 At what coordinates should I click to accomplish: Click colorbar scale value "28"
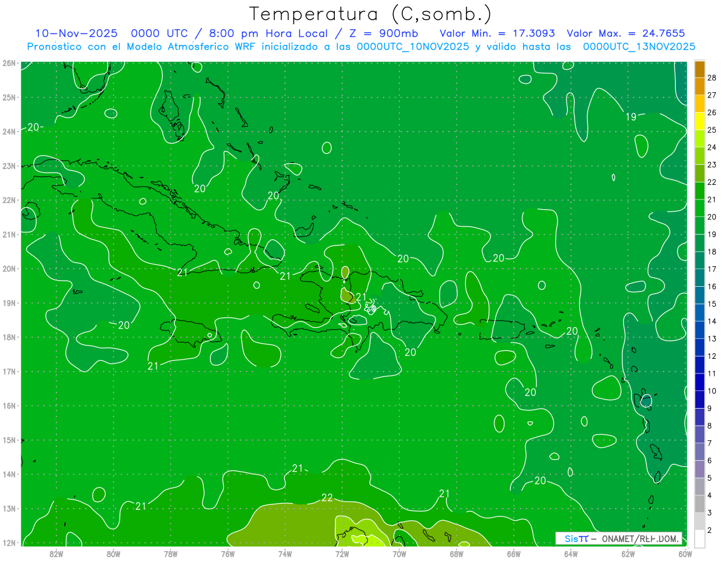click(712, 78)
